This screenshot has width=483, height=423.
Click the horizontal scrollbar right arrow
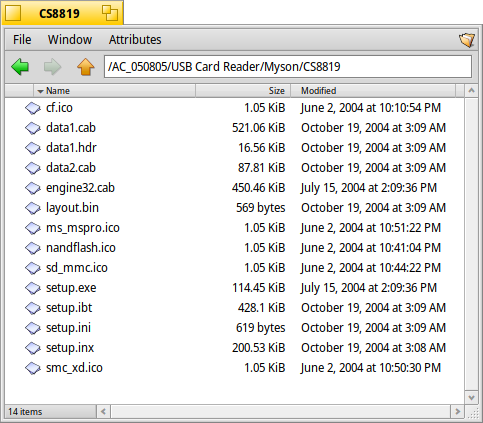tap(457, 412)
